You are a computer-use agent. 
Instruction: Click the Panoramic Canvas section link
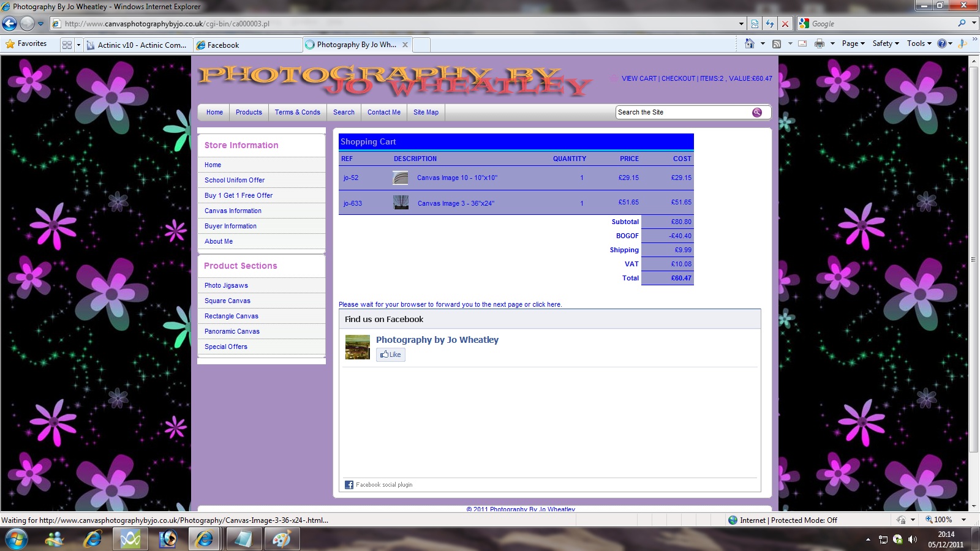(232, 331)
